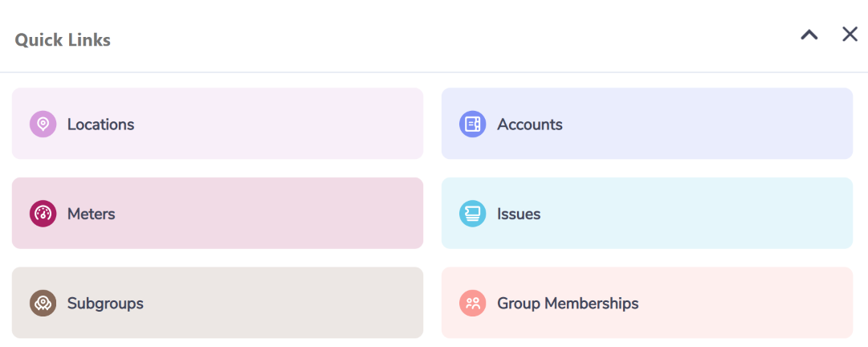Viewport: 868px width, 347px height.
Task: Click the blue Accounts ledger icon
Action: [473, 124]
